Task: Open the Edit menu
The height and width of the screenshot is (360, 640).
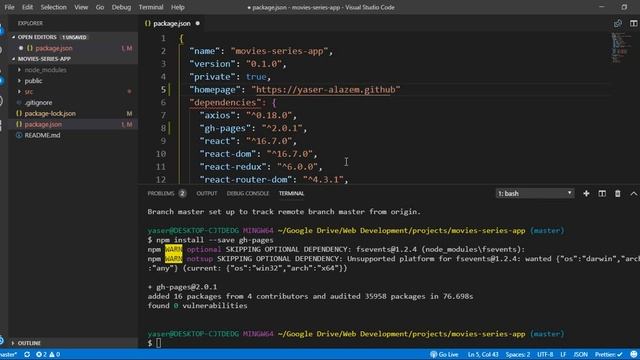Action: (x=27, y=7)
